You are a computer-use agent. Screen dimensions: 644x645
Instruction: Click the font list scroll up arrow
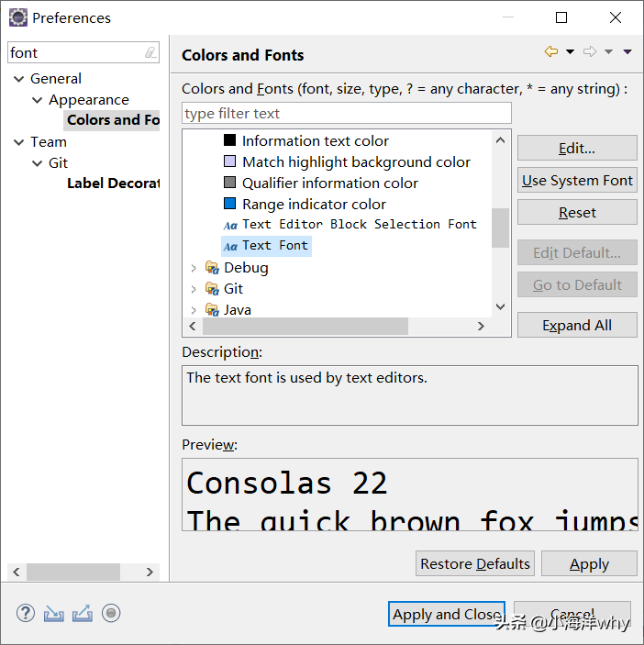(x=501, y=139)
